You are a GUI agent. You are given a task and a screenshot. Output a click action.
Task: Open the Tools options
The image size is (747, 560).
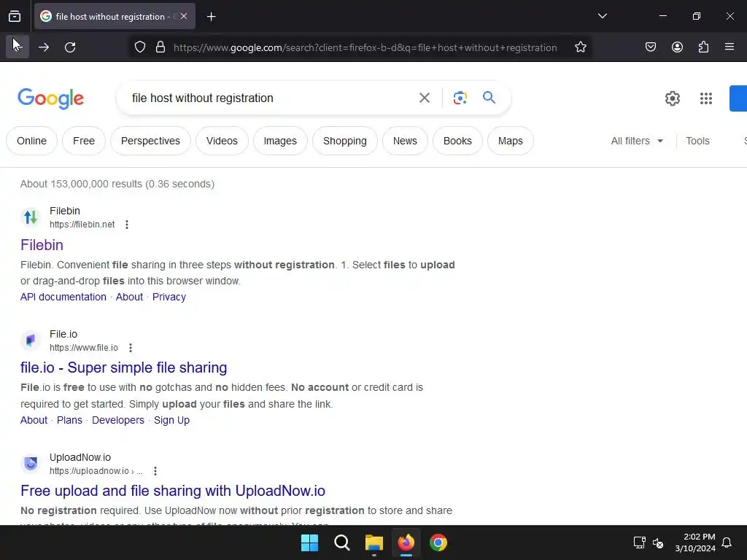coord(697,141)
